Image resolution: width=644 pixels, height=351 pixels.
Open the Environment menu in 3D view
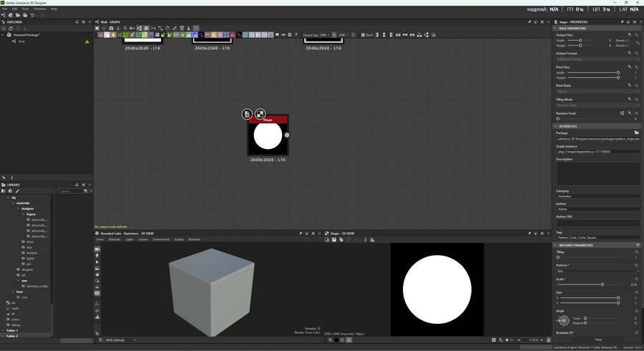coord(161,239)
